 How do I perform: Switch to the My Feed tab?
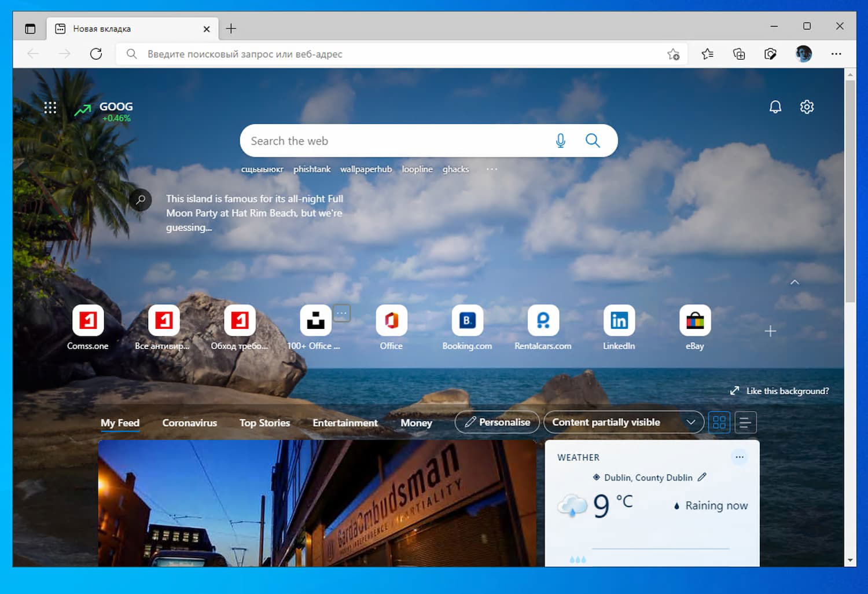[x=120, y=423]
